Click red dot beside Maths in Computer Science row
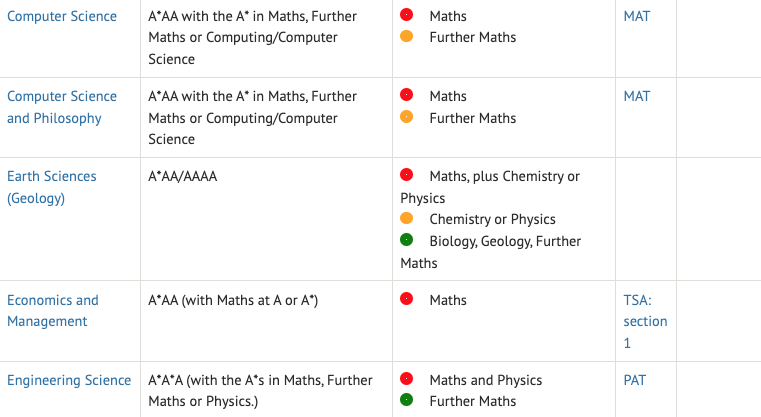The width and height of the screenshot is (761, 417). (406, 15)
